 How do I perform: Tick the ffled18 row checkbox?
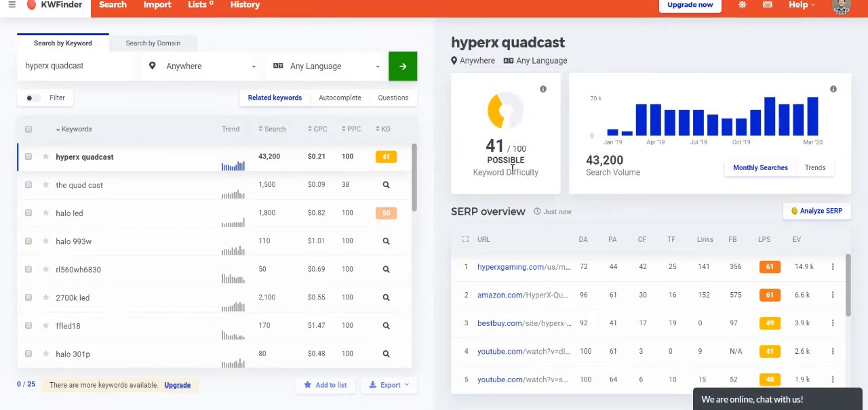[28, 326]
